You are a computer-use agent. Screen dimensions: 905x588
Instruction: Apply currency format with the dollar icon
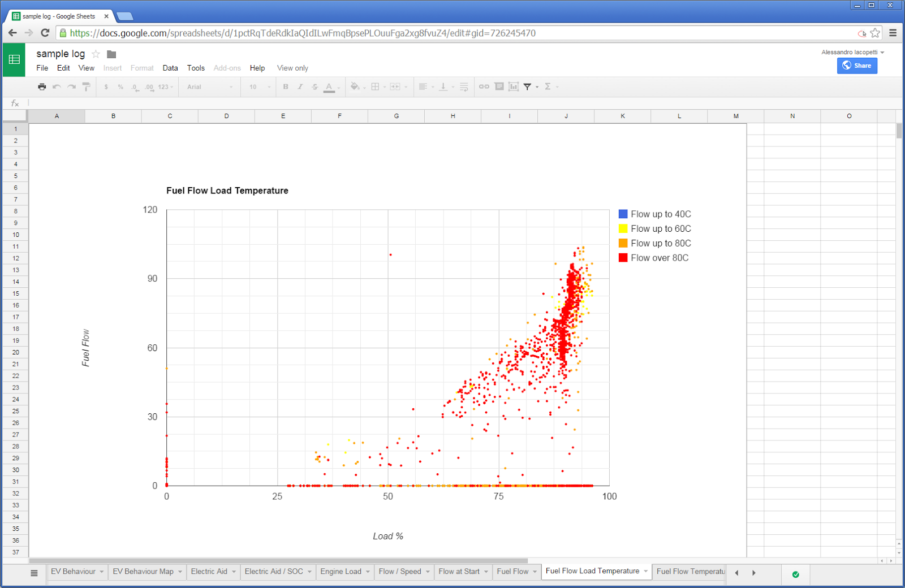point(106,87)
